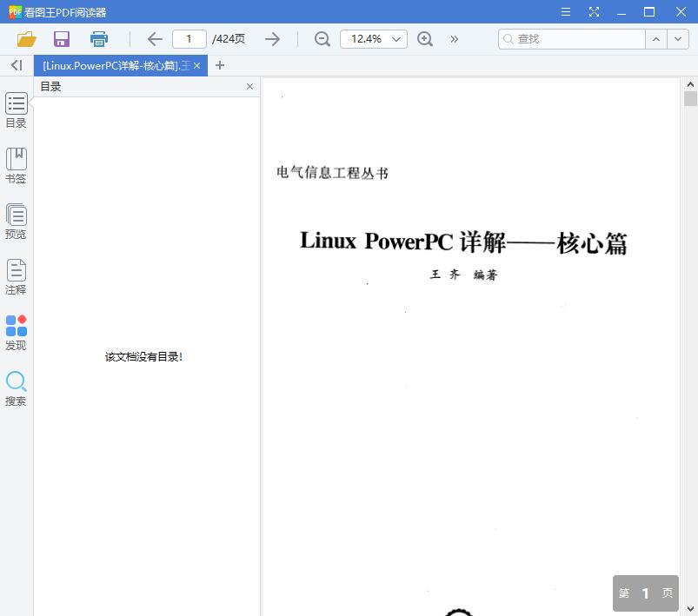Click the 第1页 page indicator badge
The width and height of the screenshot is (698, 616).
tap(646, 593)
